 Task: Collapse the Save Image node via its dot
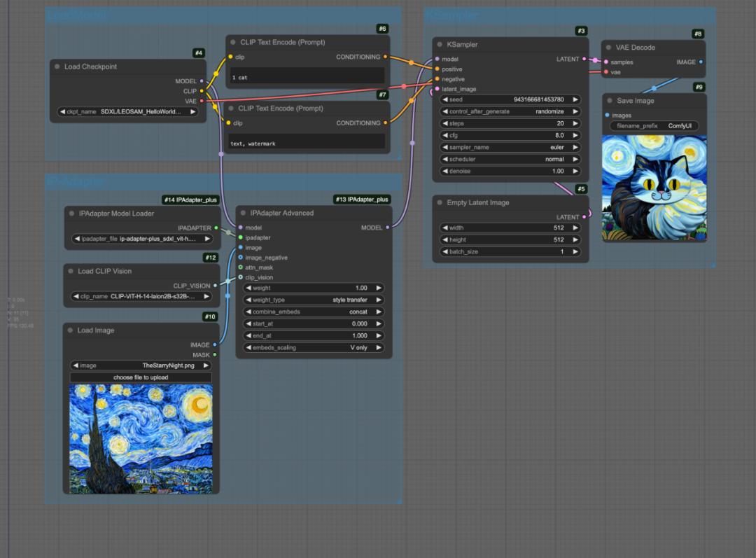click(610, 101)
